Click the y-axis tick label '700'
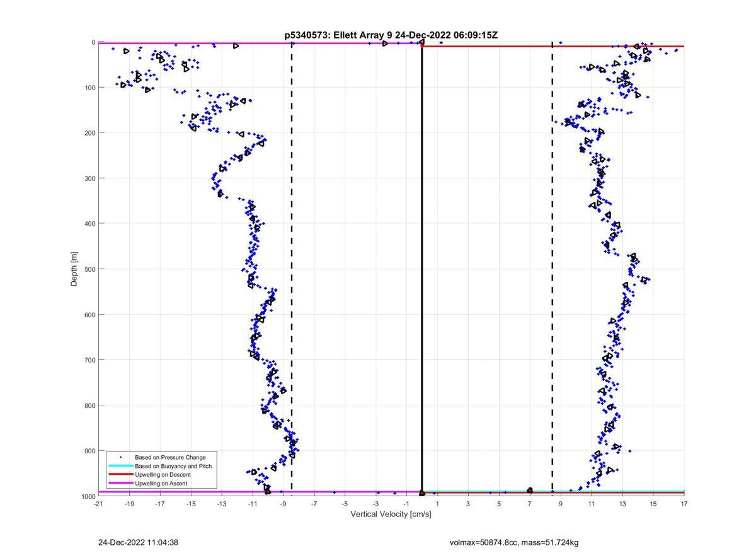 click(89, 360)
